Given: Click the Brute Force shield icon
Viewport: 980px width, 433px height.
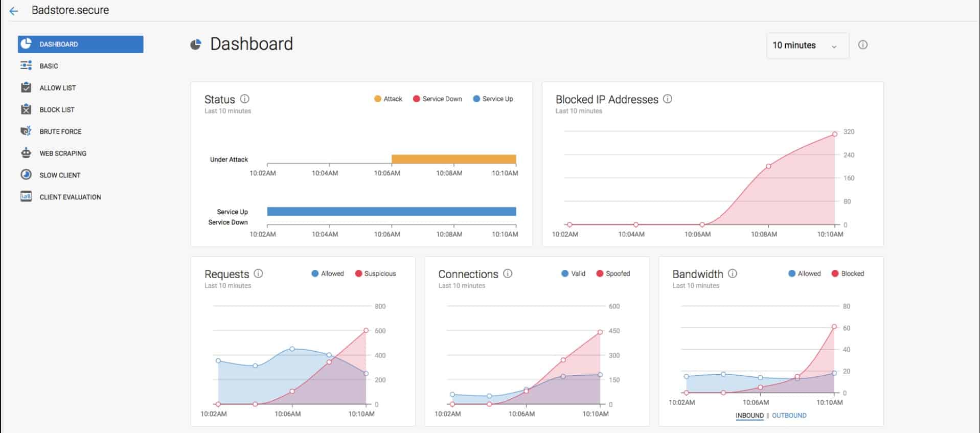Looking at the screenshot, I should 26,131.
